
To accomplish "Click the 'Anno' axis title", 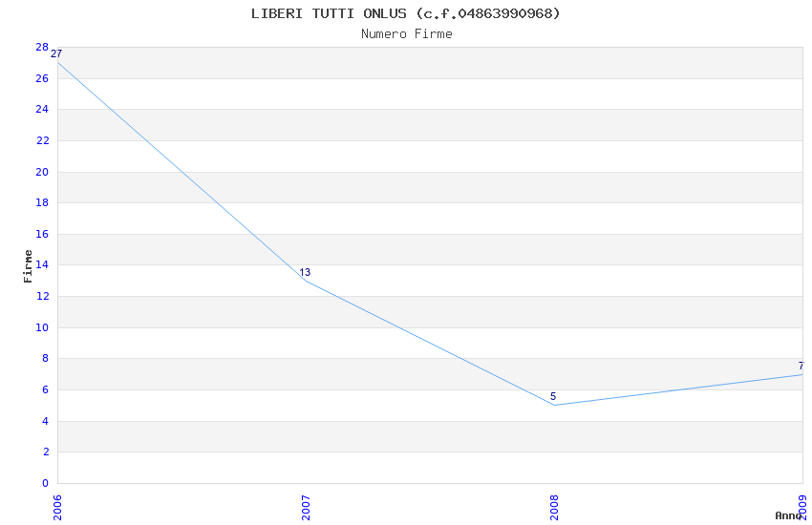I will click(x=788, y=515).
